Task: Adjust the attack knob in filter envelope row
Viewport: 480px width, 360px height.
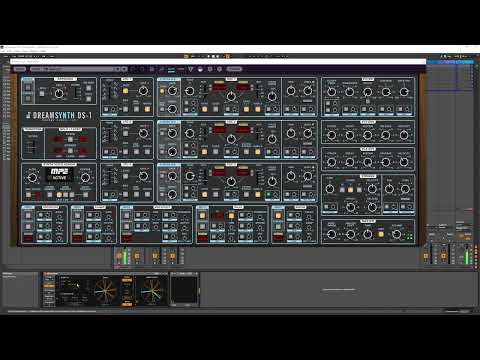Action: [x=331, y=135]
